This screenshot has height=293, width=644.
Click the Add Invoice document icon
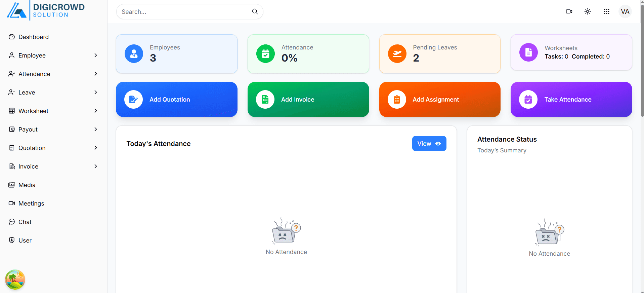265,100
